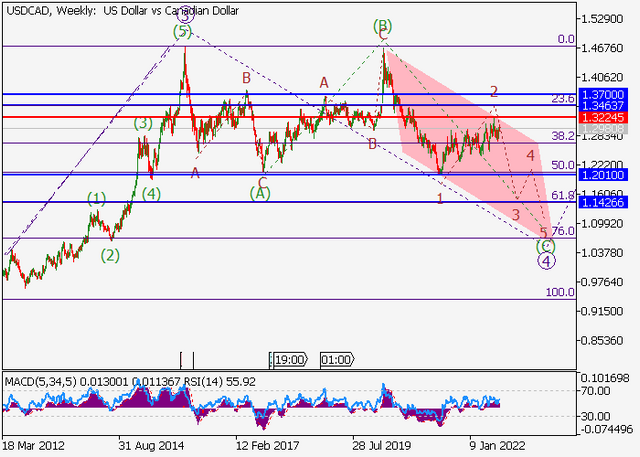640x457 pixels.
Task: Click the 0.85360 price scale value
Action: point(603,340)
